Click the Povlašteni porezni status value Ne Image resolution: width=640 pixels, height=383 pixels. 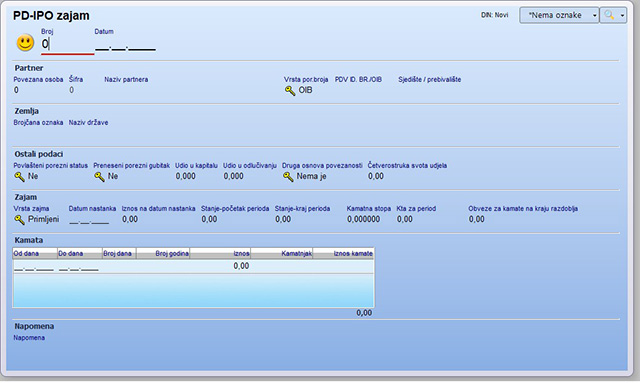tap(33, 176)
